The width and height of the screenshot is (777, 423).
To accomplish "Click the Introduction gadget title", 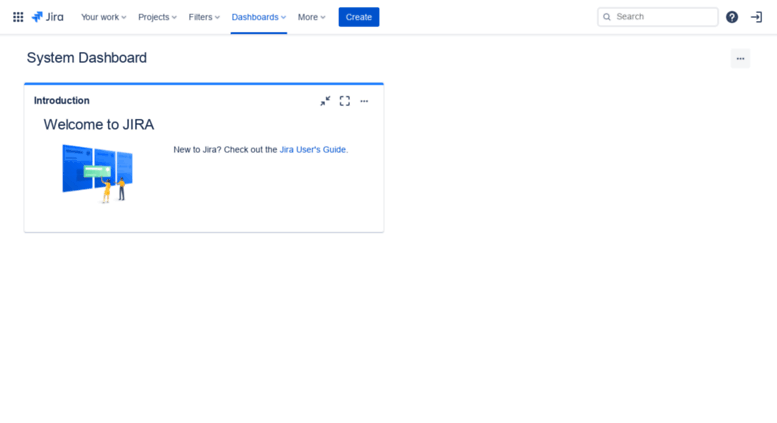I will (62, 101).
